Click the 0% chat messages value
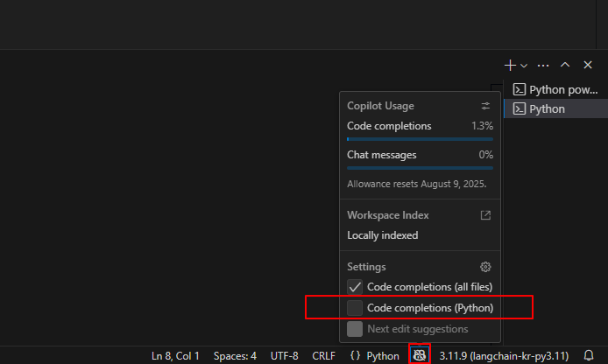Image resolution: width=608 pixels, height=364 pixels. coord(486,155)
